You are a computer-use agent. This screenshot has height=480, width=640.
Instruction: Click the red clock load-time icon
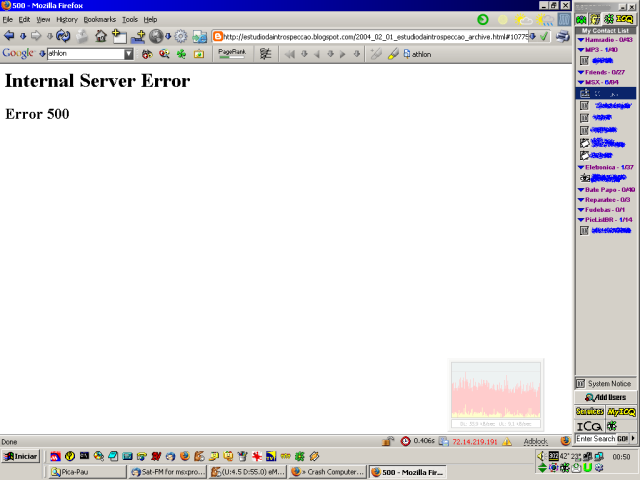(x=405, y=441)
